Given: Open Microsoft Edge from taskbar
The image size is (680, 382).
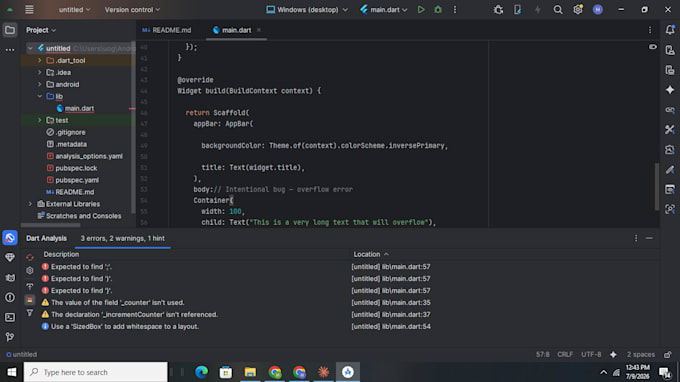Looking at the screenshot, I should pos(201,372).
